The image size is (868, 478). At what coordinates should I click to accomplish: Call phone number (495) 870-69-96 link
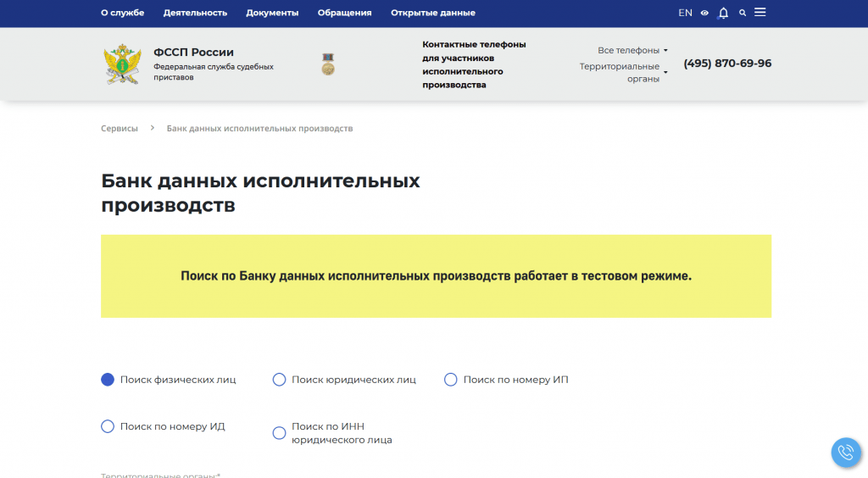727,64
